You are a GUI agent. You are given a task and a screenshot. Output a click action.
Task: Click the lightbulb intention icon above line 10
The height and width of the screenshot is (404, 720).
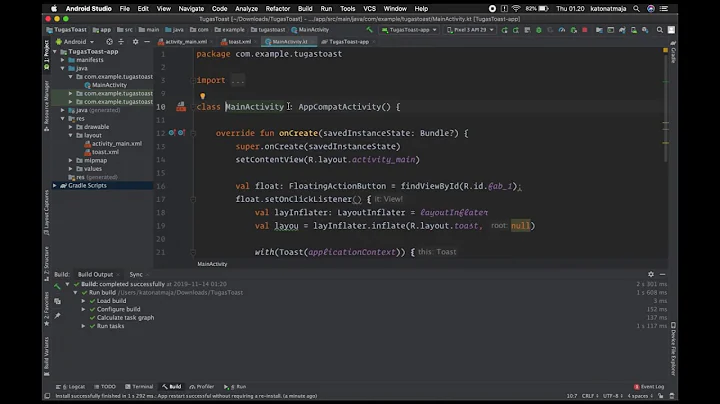[202, 96]
